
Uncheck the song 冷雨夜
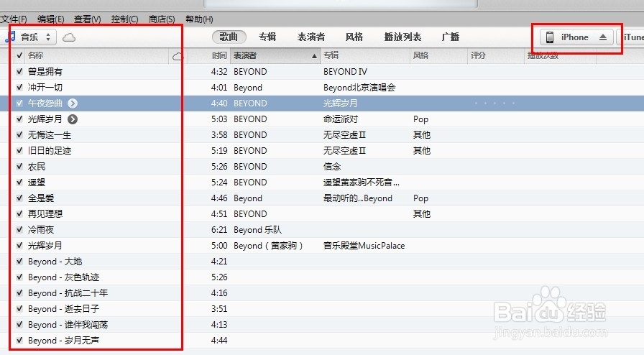point(19,230)
